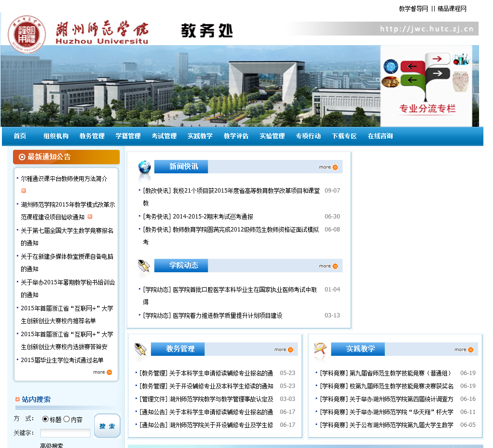Open 2015年首届浙江省互联网+校内推荐名单 notice
The width and height of the screenshot is (493, 448).
pos(67,315)
